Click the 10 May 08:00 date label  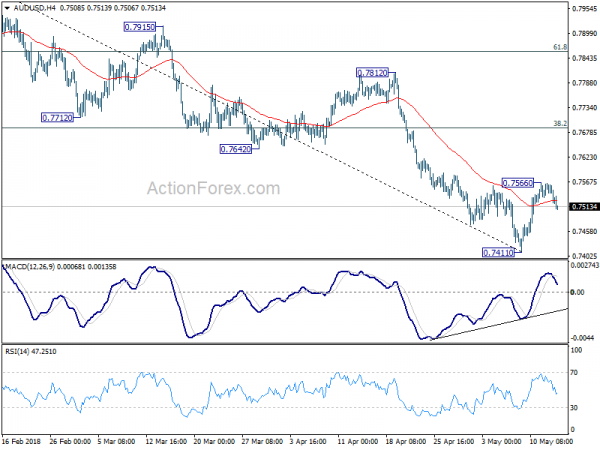coord(551,441)
